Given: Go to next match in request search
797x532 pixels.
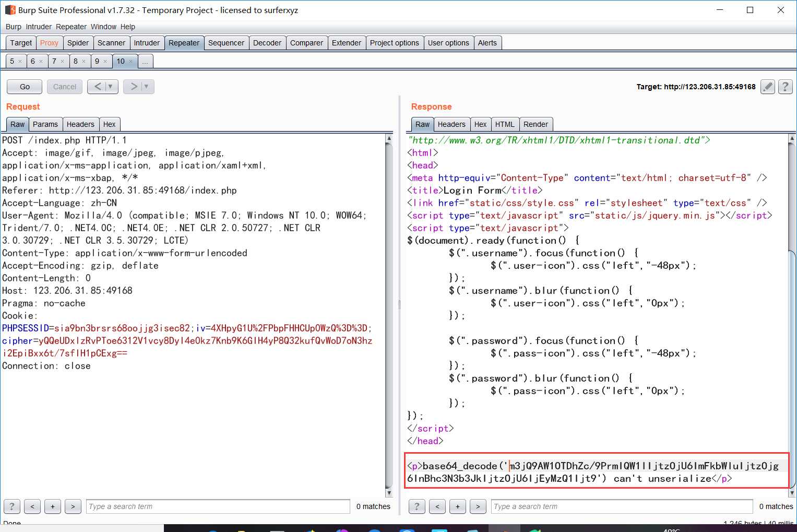Looking at the screenshot, I should pos(73,506).
